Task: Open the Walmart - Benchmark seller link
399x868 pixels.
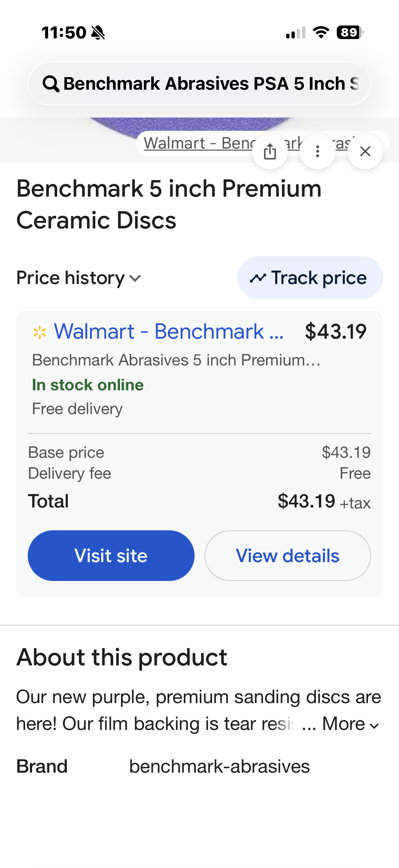Action: pos(168,332)
